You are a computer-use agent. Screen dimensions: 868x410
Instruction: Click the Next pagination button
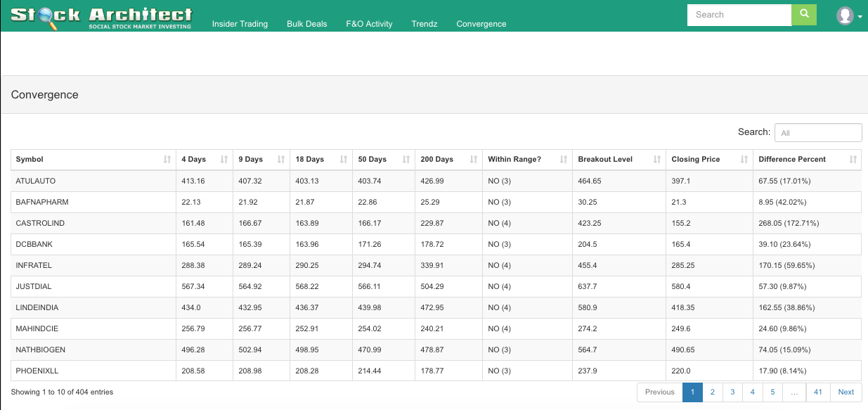coord(846,392)
